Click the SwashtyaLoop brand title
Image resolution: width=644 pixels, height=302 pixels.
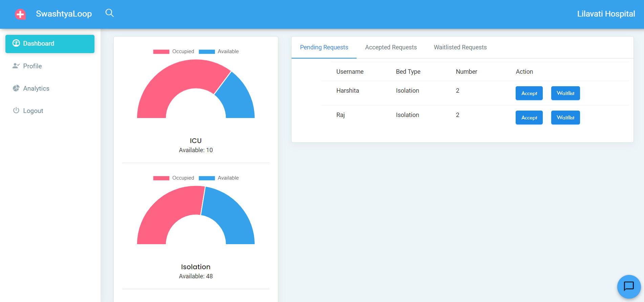pos(64,14)
